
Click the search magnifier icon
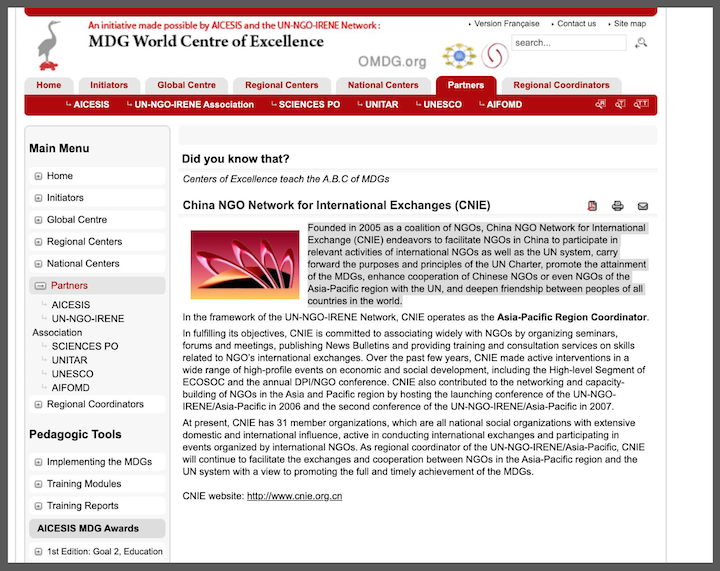(x=641, y=43)
